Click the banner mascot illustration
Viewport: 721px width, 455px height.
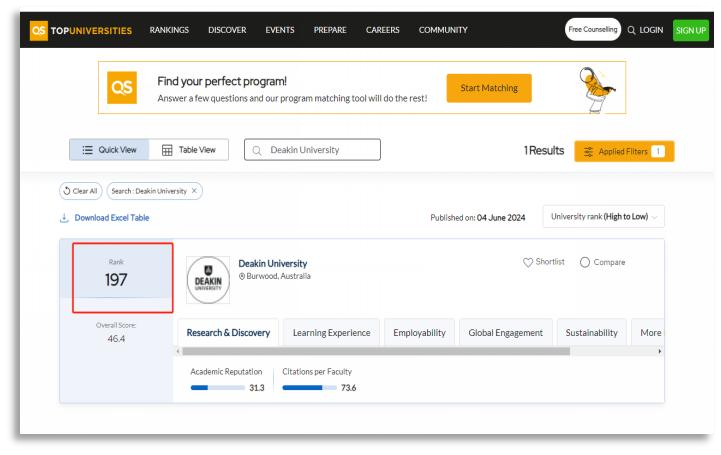click(596, 88)
